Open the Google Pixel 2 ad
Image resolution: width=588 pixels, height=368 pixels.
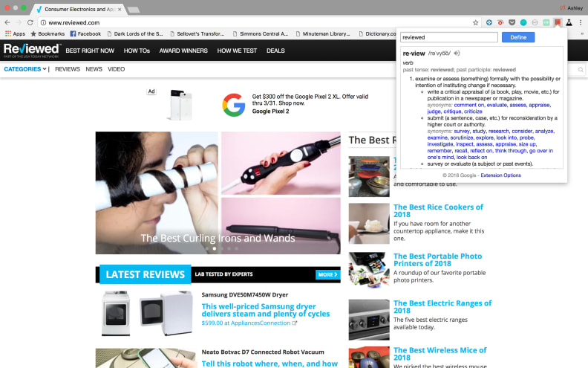[x=270, y=112]
